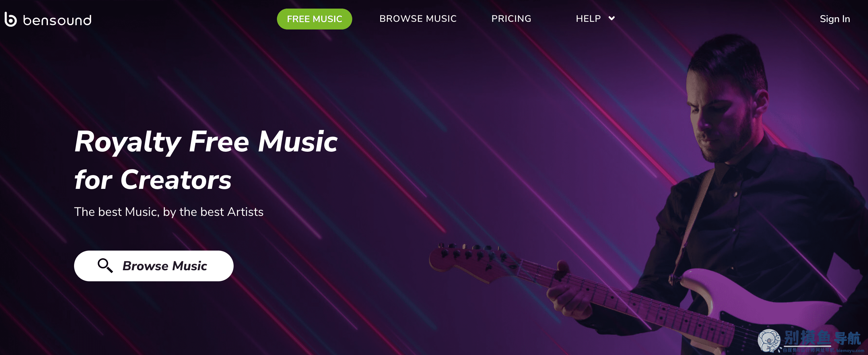Click the Sign In link

(834, 19)
